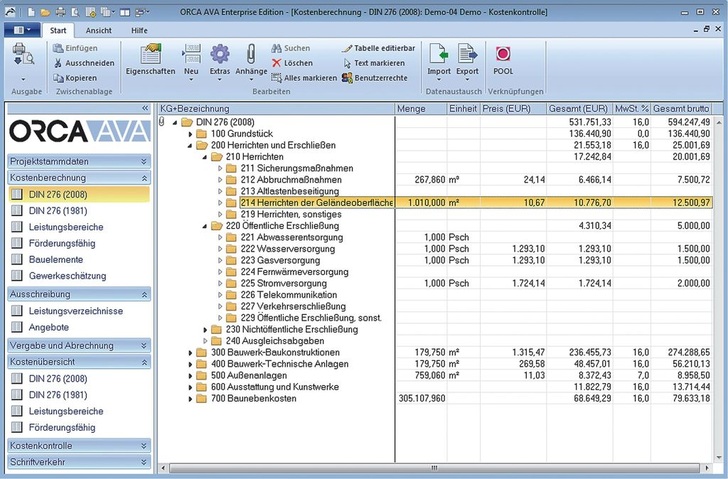Expand the 700 Baunebenkosten tree node
Screen dimensions: 728x479
click(x=190, y=399)
